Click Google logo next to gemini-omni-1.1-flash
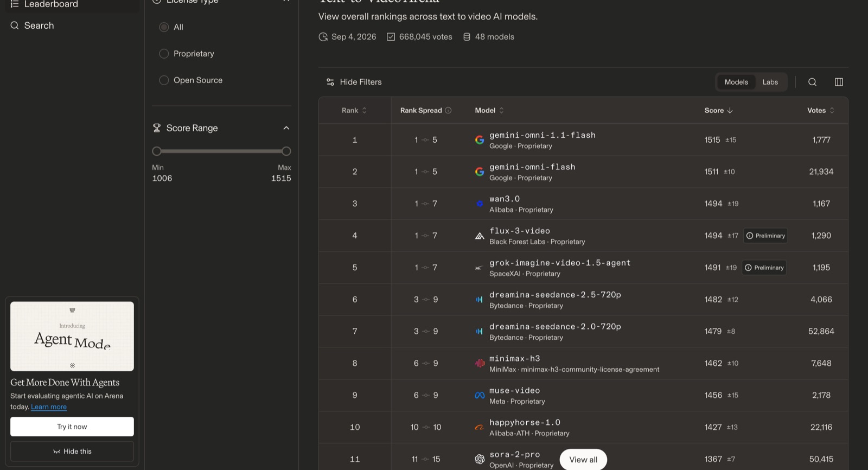 point(480,140)
